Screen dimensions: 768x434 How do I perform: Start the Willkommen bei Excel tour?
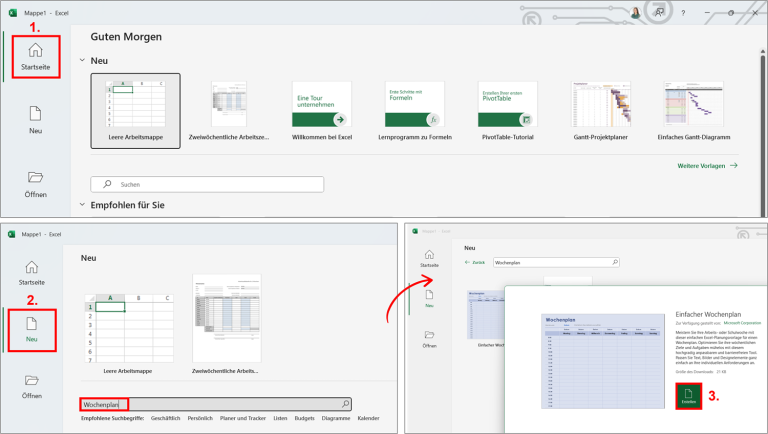click(322, 111)
